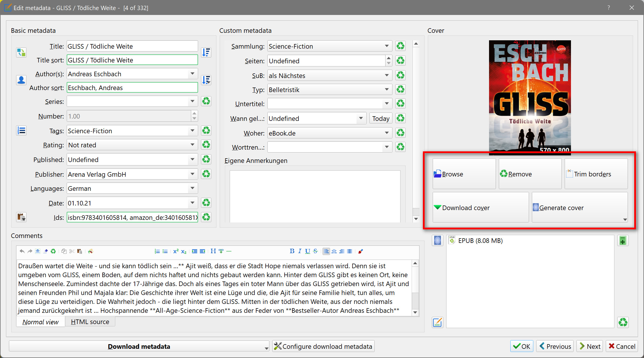Click the manage authors person icon
Viewport: 644px width, 358px height.
click(x=21, y=80)
